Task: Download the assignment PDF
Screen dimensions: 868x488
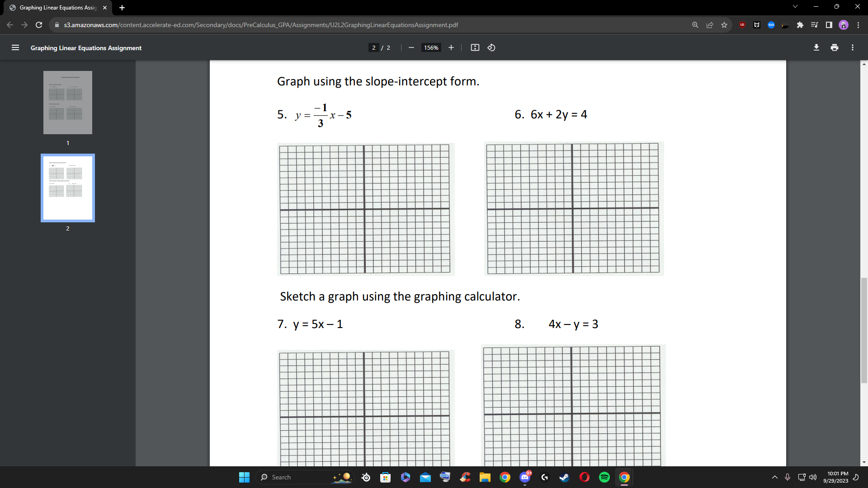Action: (x=816, y=47)
